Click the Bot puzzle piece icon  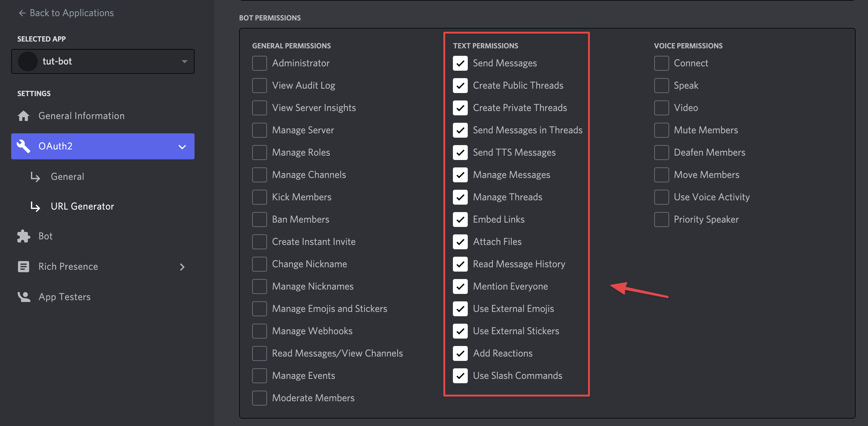coord(24,236)
